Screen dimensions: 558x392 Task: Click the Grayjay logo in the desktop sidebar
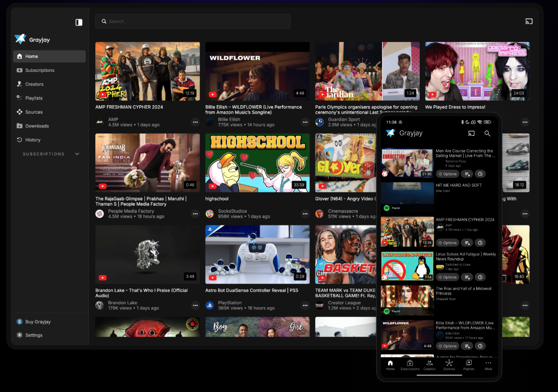coord(21,39)
